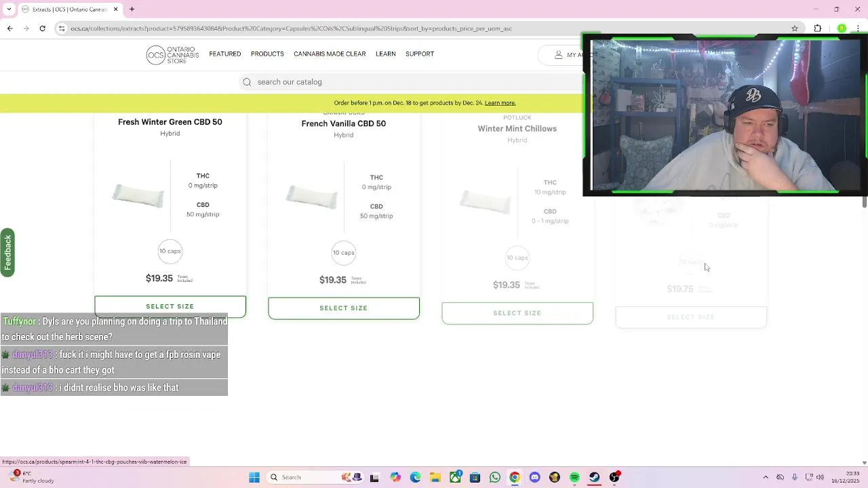Click French Vanilla CBD 50 product image
The width and height of the screenshot is (868, 488).
pos(311,197)
